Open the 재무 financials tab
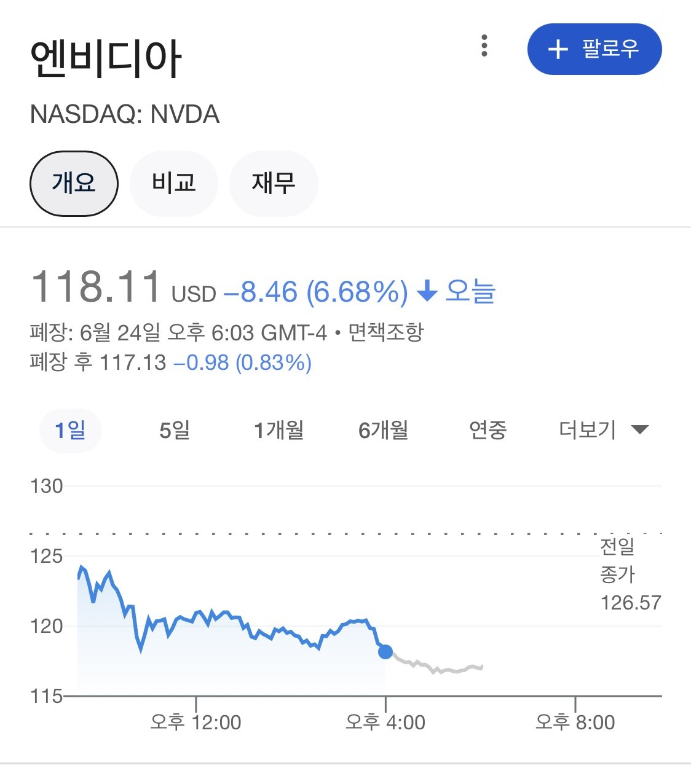This screenshot has width=691, height=784. click(x=274, y=183)
